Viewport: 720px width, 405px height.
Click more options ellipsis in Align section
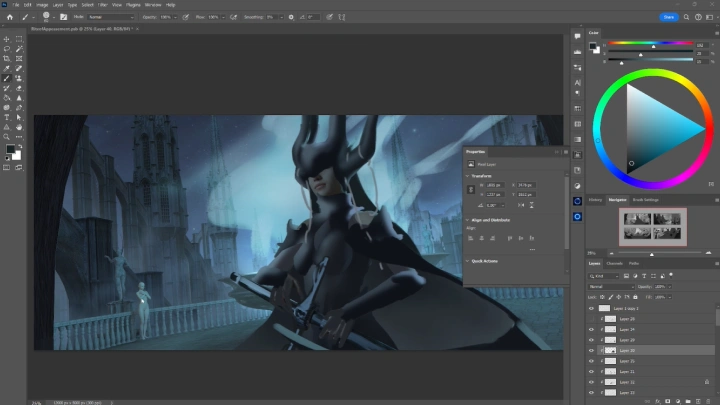532,249
